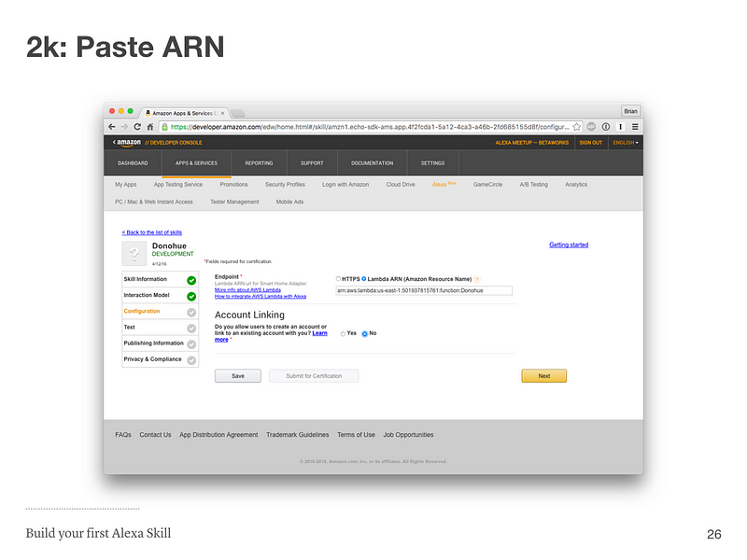Click the Amazon logo in console header
This screenshot has height=560, width=747.
129,143
